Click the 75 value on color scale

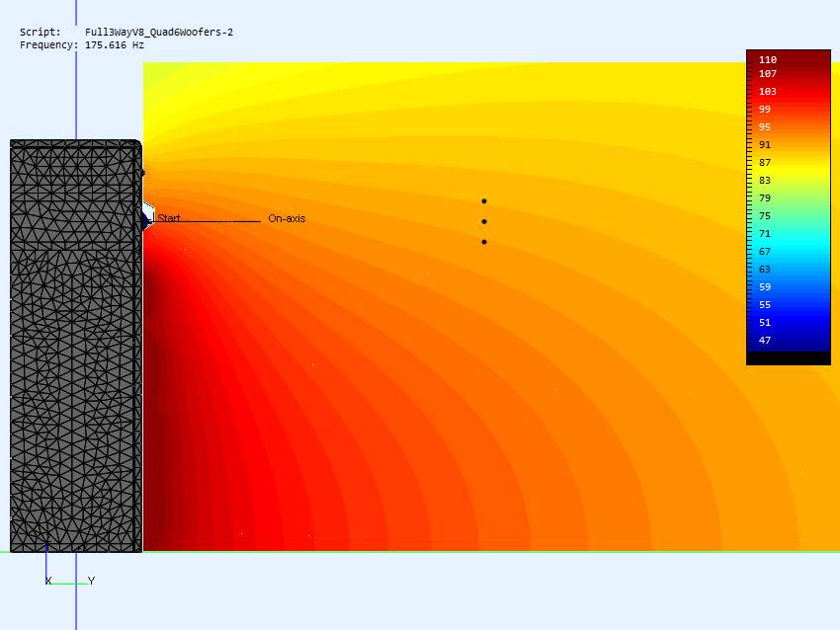(x=765, y=215)
